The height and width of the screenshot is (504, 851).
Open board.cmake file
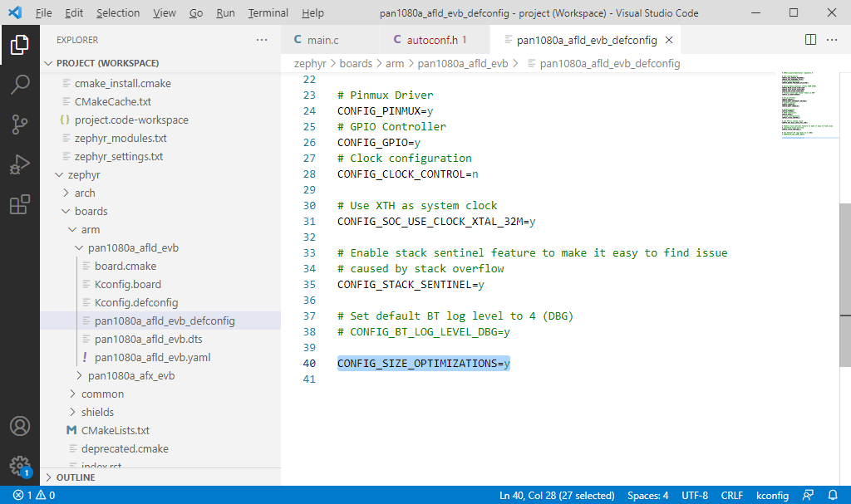pos(160,267)
